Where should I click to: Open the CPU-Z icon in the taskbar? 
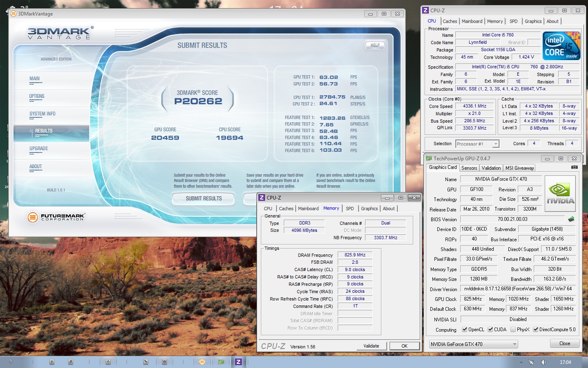[238, 362]
